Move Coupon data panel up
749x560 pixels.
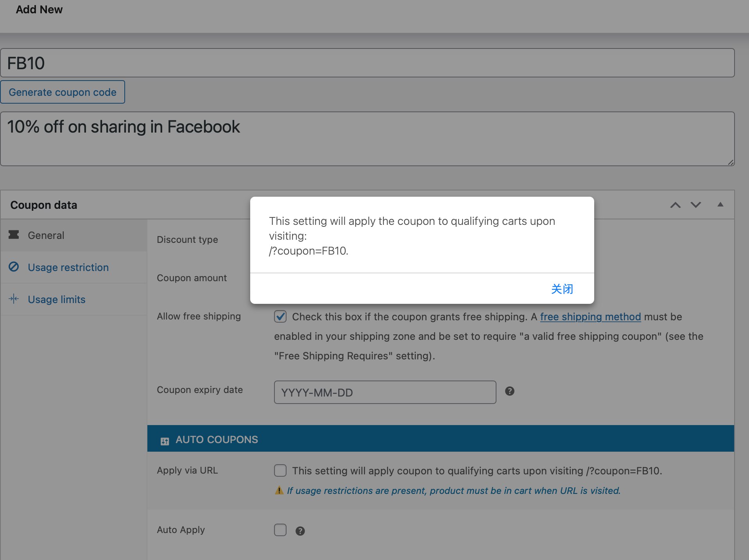(x=675, y=205)
